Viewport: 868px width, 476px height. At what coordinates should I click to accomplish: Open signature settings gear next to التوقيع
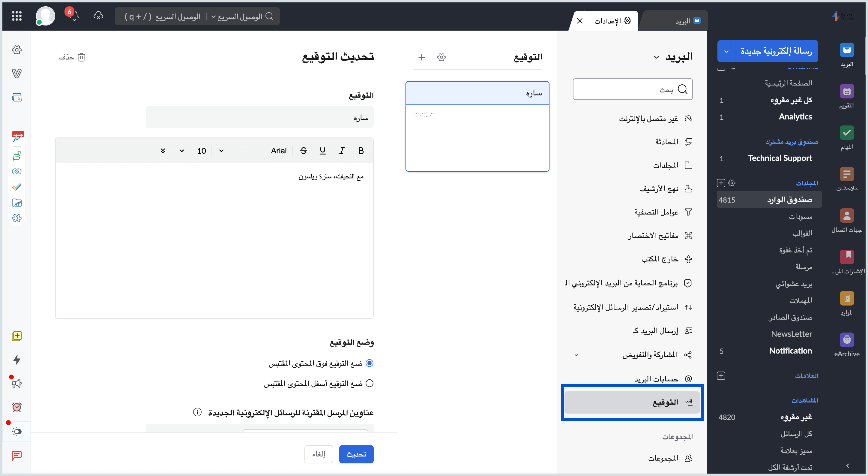click(441, 57)
